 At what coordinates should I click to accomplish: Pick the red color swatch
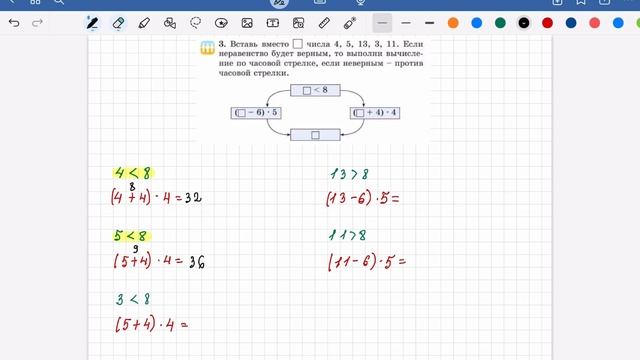pos(547,23)
